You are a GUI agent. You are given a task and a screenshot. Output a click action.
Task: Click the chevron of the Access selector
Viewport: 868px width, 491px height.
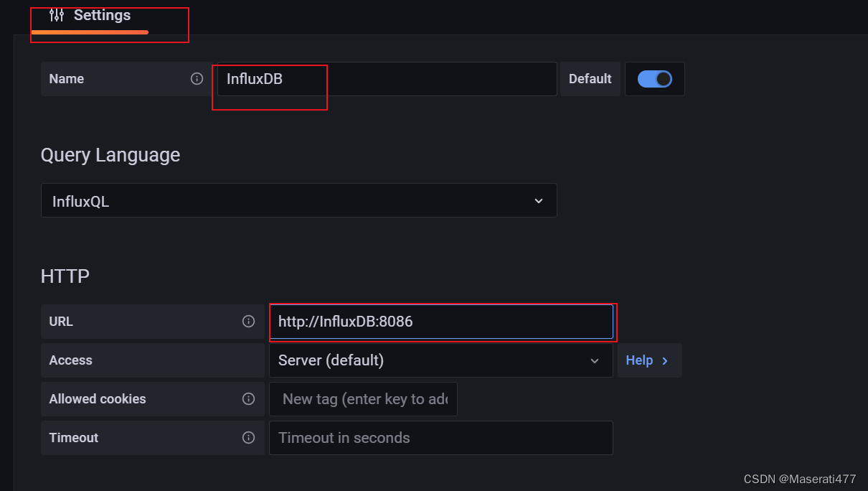(x=595, y=360)
